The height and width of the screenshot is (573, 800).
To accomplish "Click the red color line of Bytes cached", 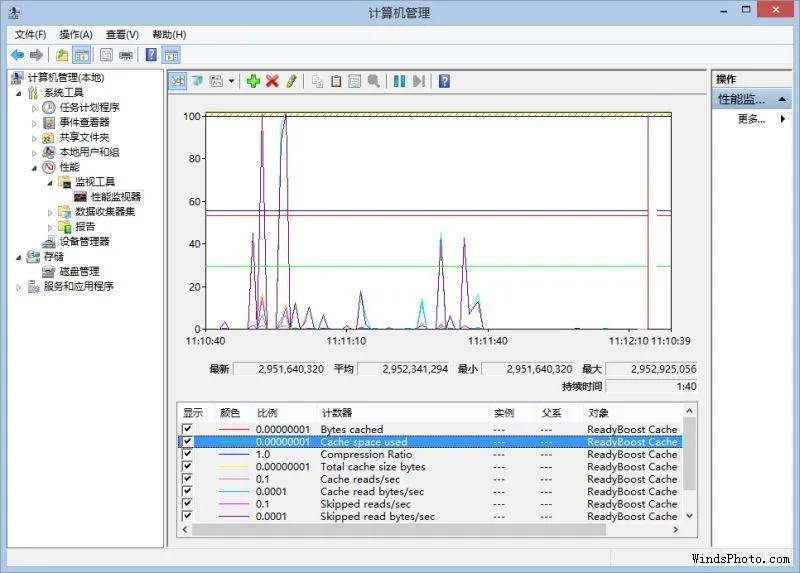I will (234, 430).
